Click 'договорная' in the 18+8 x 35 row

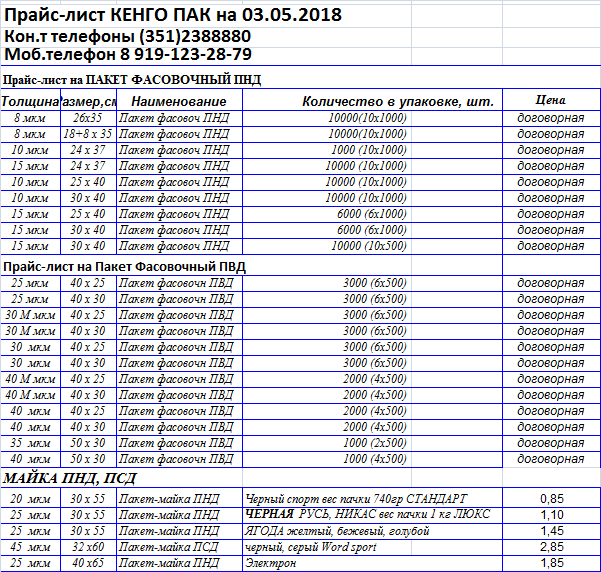pos(551,134)
